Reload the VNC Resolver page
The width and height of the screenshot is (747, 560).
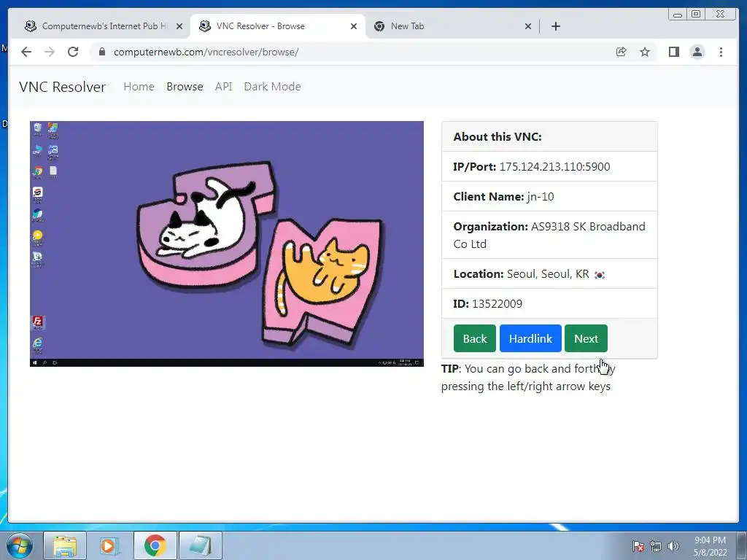[x=73, y=52]
